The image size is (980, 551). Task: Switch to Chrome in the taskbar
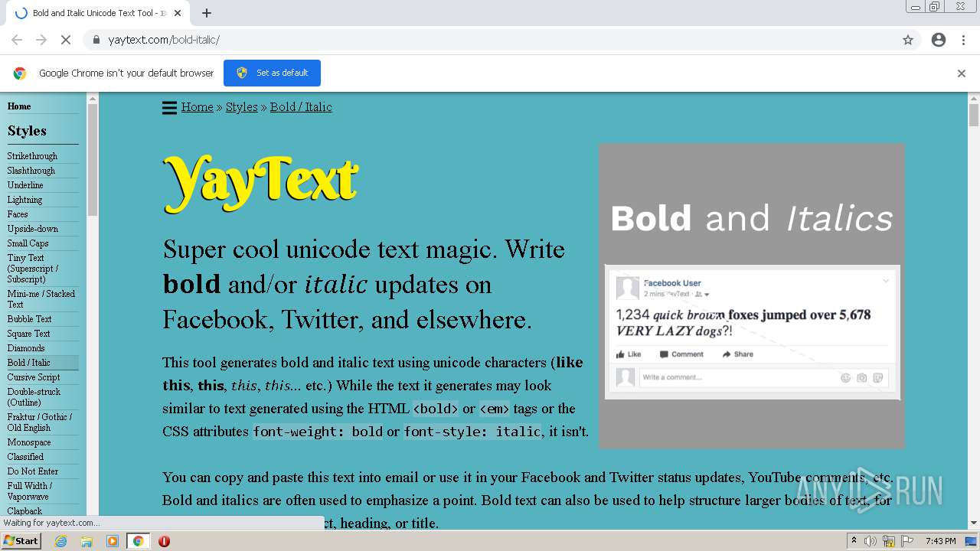coord(139,541)
